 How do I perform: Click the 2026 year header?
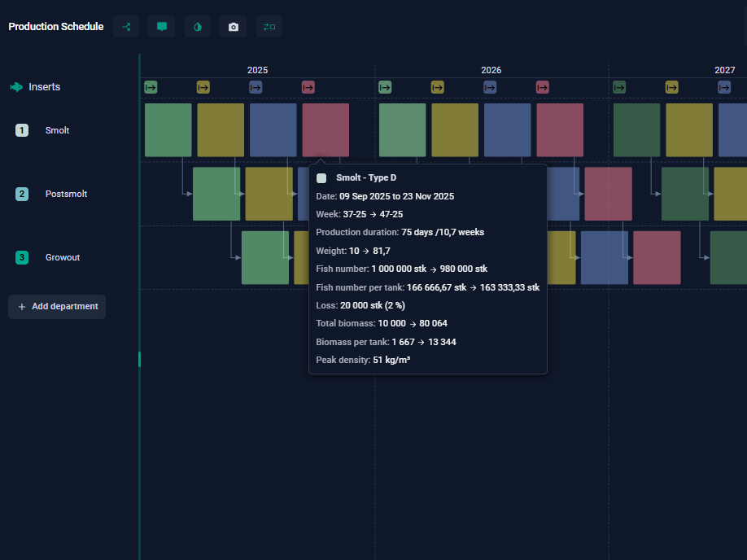[491, 70]
